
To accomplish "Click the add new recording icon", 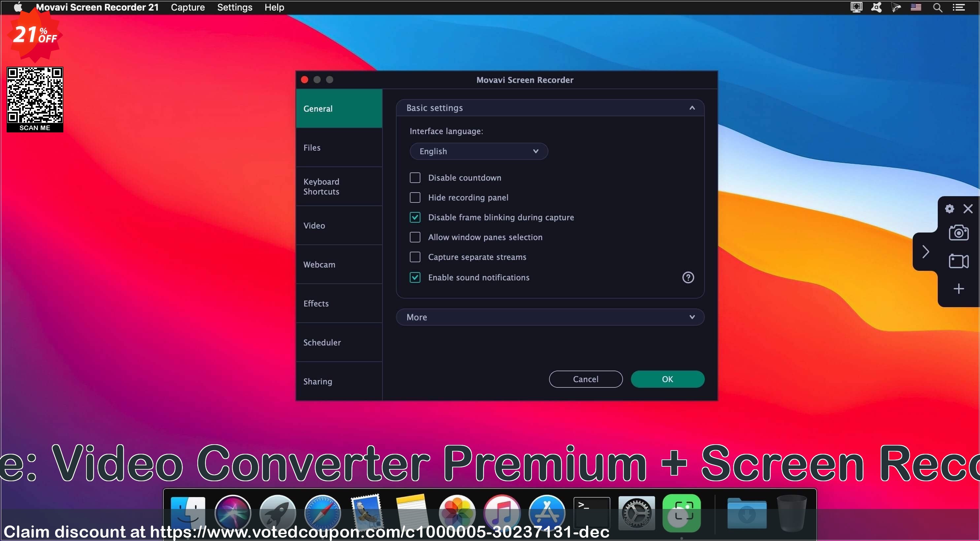I will [959, 288].
